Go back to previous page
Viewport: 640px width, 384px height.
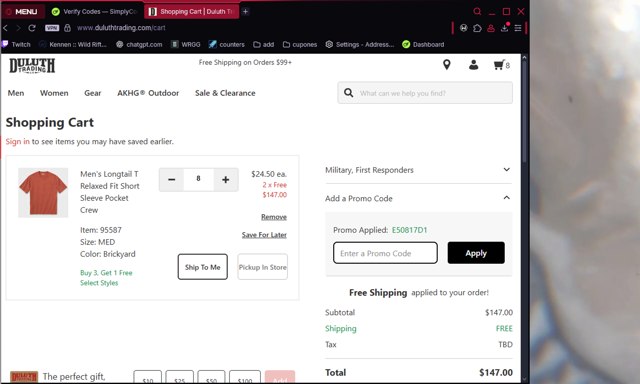click(x=5, y=28)
